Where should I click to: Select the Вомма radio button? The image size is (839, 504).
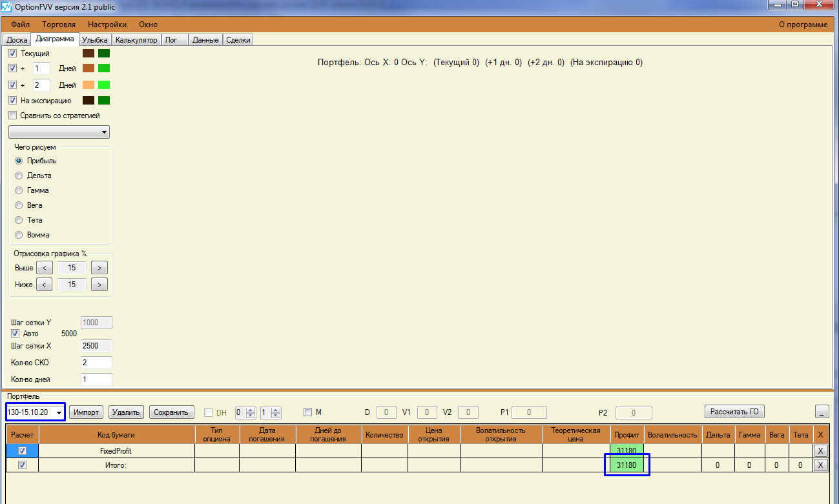point(19,235)
